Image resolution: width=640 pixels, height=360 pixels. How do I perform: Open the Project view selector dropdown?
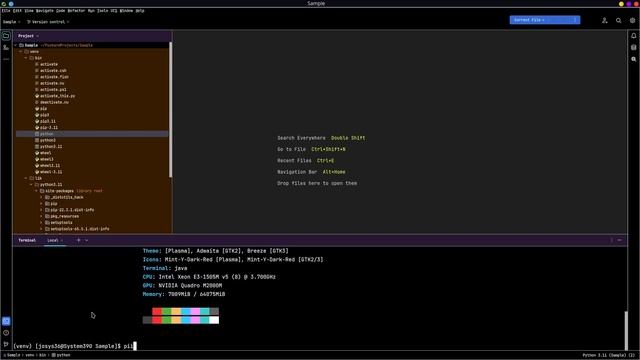[x=28, y=36]
